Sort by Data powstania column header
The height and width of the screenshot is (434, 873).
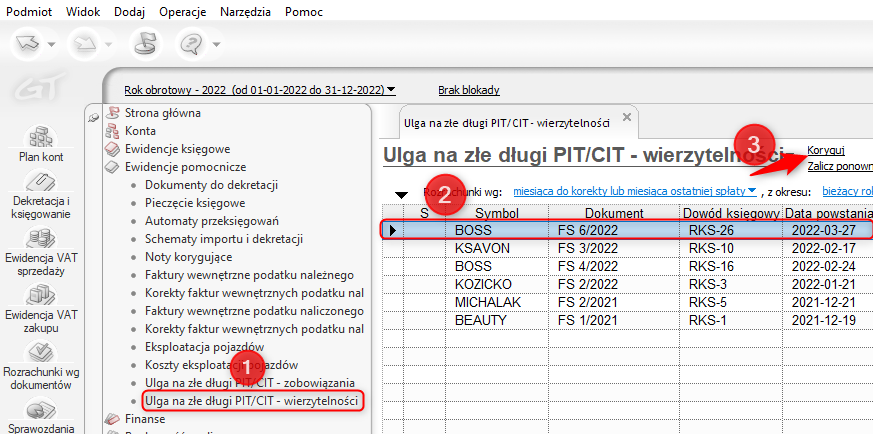coord(828,213)
